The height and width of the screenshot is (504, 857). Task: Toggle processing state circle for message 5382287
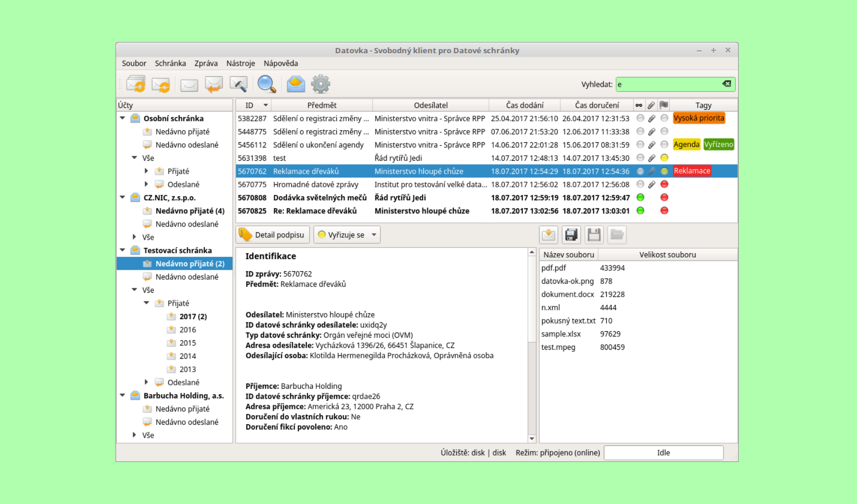coord(664,118)
